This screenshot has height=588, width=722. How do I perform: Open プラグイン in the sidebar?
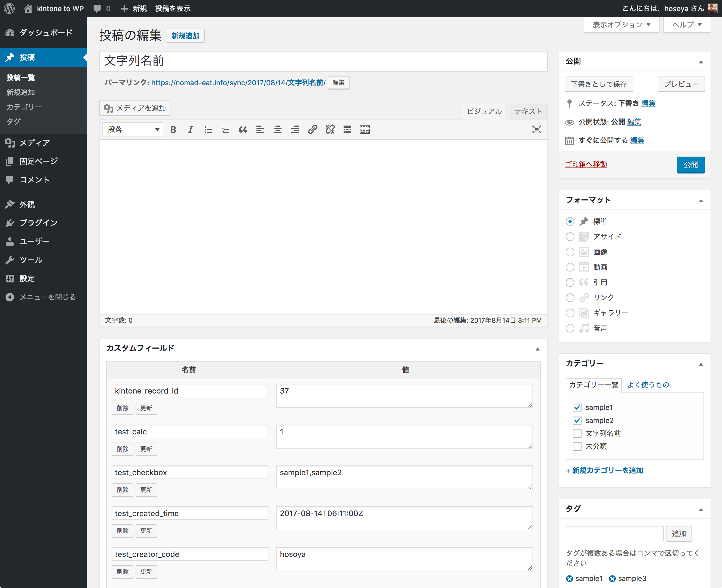43,223
